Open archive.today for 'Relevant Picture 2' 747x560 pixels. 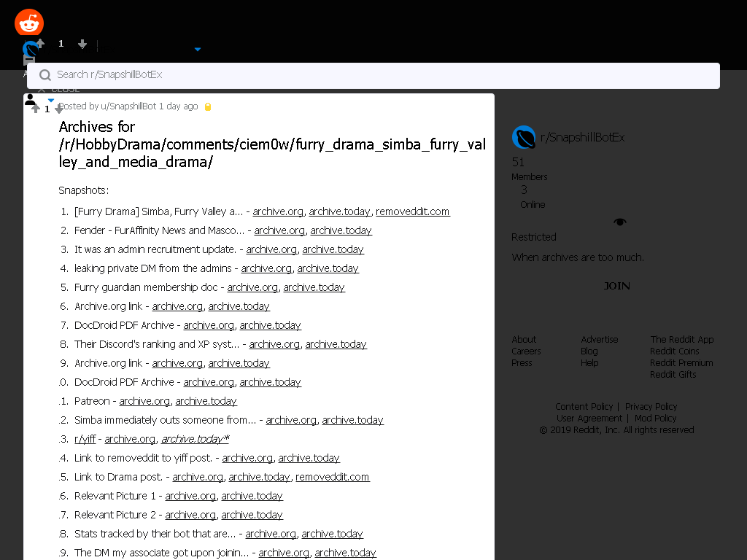coord(252,516)
